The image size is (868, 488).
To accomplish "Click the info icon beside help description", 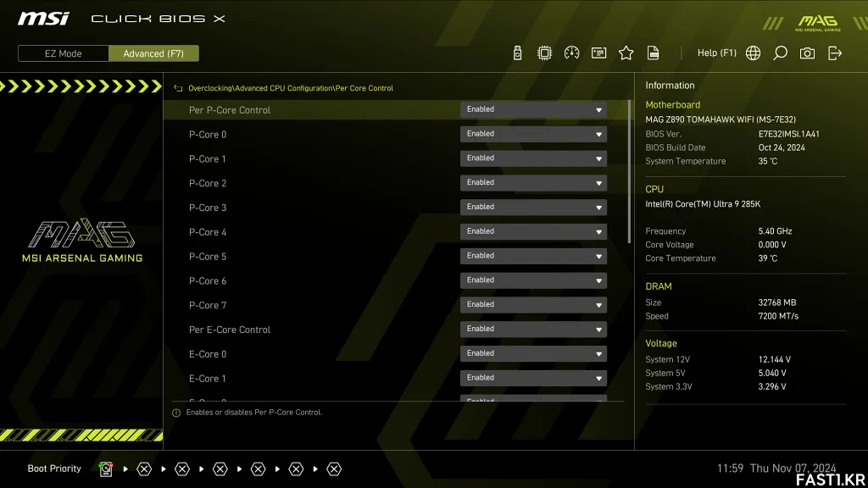I will pyautogui.click(x=176, y=413).
